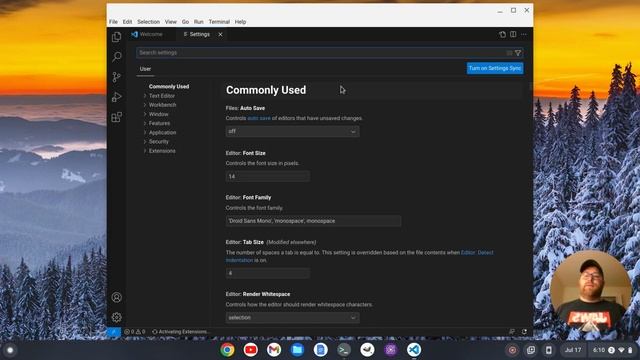Screen dimensions: 640x360
Task: Expand Window settings category
Action: pyautogui.click(x=158, y=114)
